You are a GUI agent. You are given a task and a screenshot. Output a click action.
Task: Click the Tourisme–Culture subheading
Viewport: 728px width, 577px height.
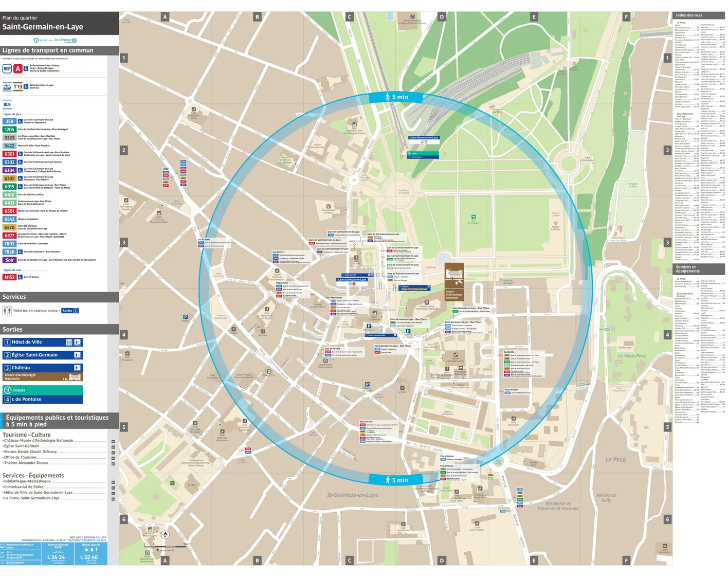(27, 435)
